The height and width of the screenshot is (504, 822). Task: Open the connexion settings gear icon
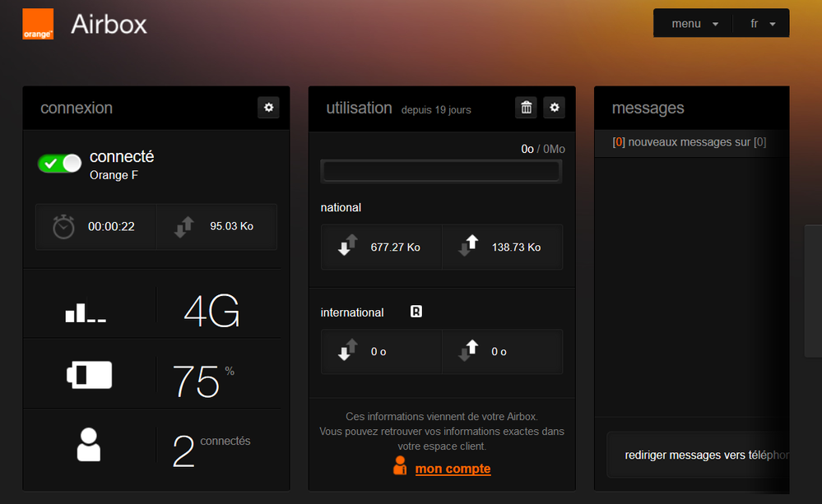pyautogui.click(x=268, y=108)
